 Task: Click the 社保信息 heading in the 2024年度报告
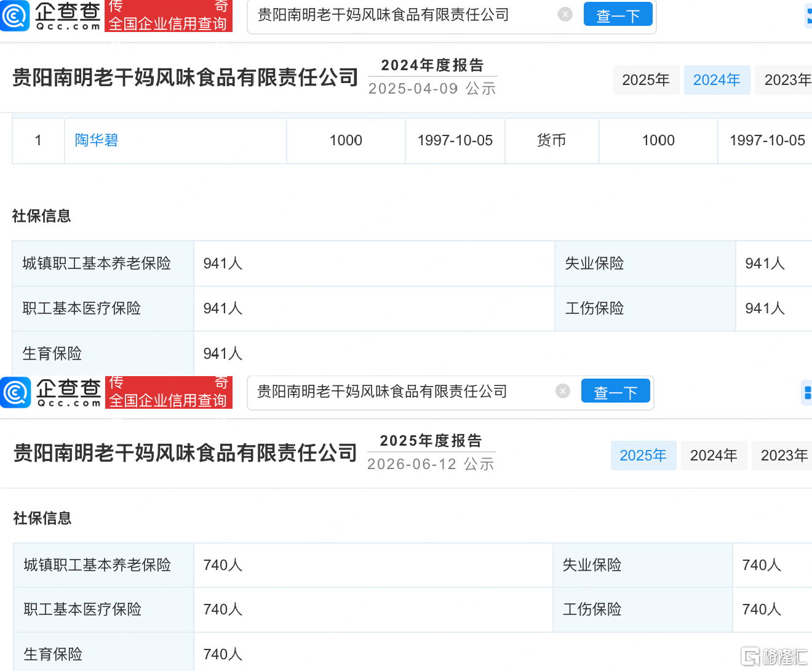pyautogui.click(x=42, y=216)
